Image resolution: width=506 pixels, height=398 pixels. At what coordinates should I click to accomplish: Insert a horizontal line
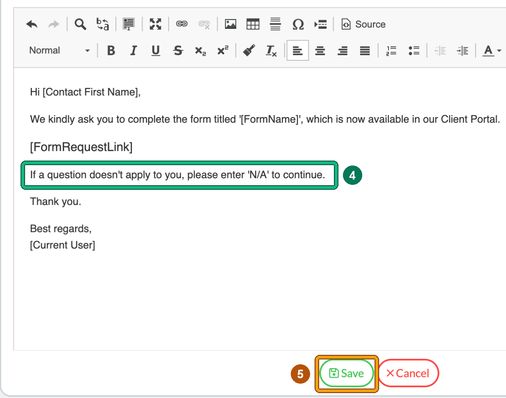point(275,24)
